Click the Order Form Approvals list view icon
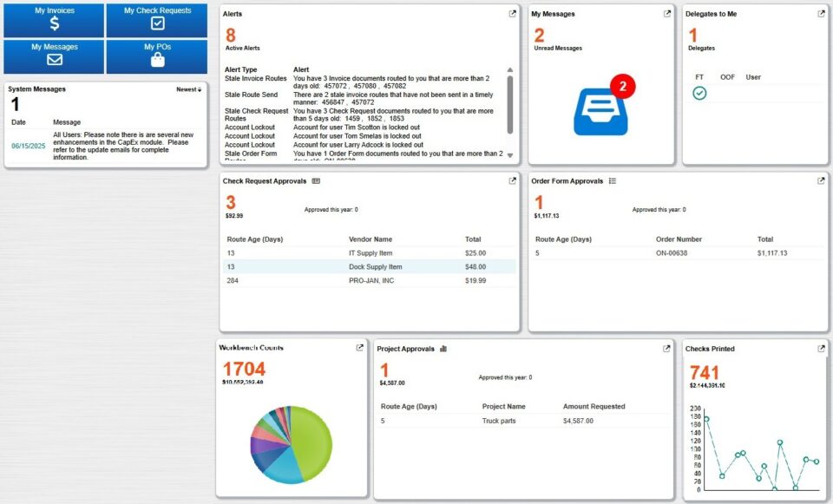833x504 pixels. 613,181
